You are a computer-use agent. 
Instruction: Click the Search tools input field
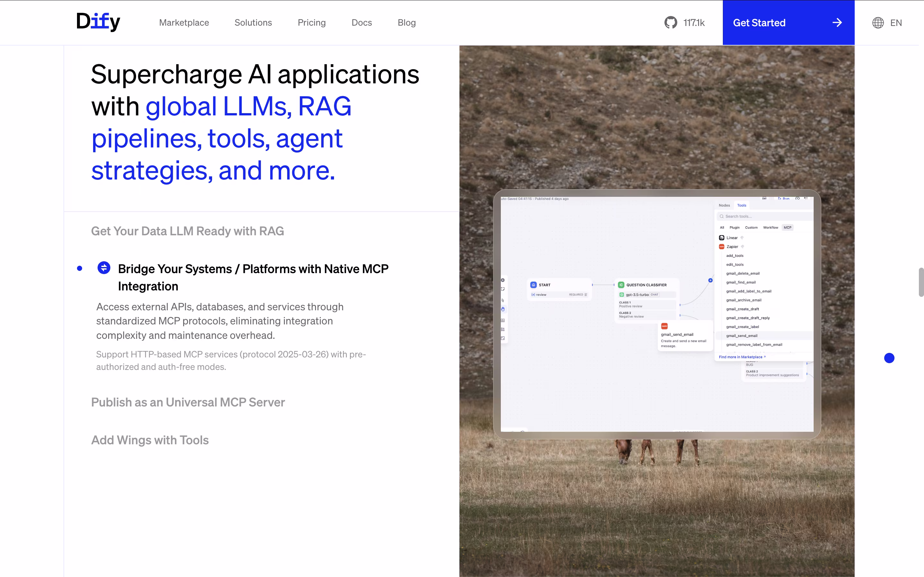pyautogui.click(x=764, y=216)
